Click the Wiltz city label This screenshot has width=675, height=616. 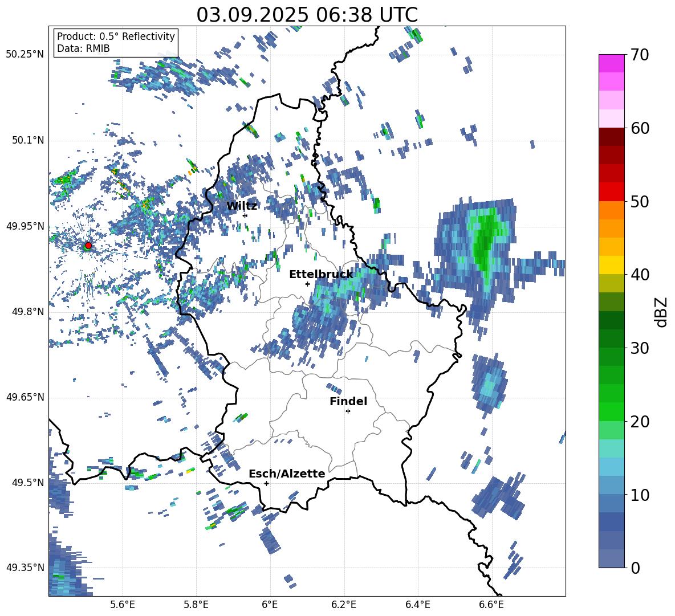[x=242, y=206]
